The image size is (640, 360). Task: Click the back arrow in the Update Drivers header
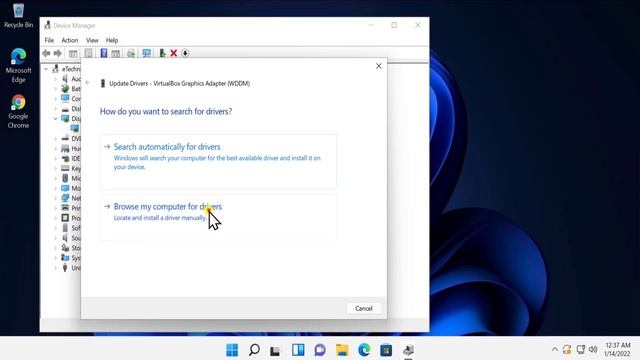88,83
